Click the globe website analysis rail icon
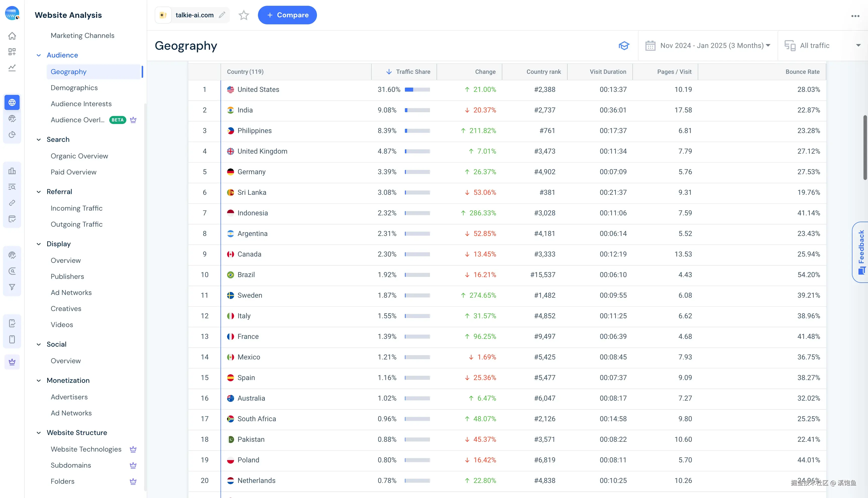This screenshot has width=868, height=498. tap(12, 102)
